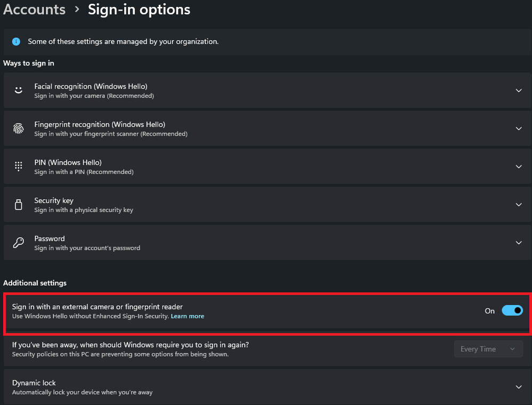Expand the Password section chevron
This screenshot has width=532, height=405.
coord(519,243)
